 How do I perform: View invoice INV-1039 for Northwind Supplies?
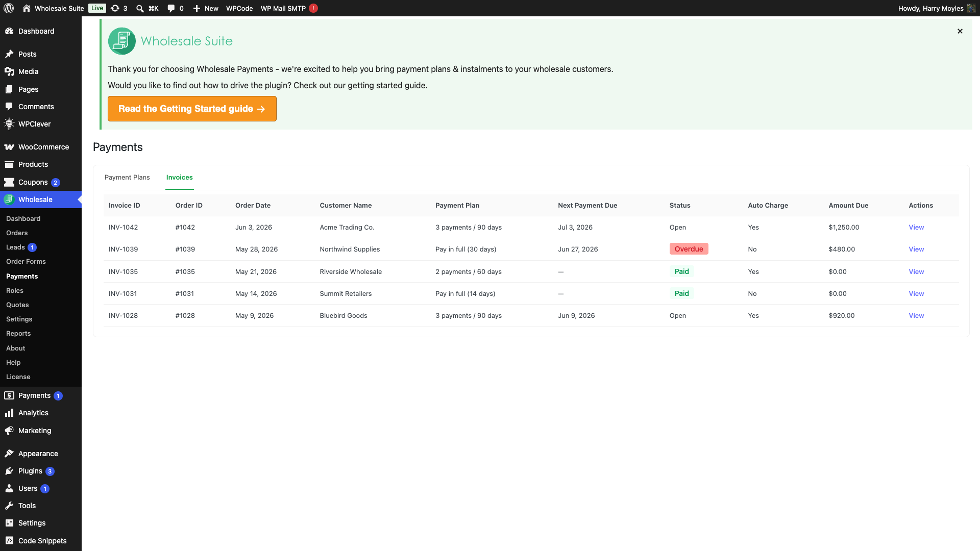click(x=916, y=249)
